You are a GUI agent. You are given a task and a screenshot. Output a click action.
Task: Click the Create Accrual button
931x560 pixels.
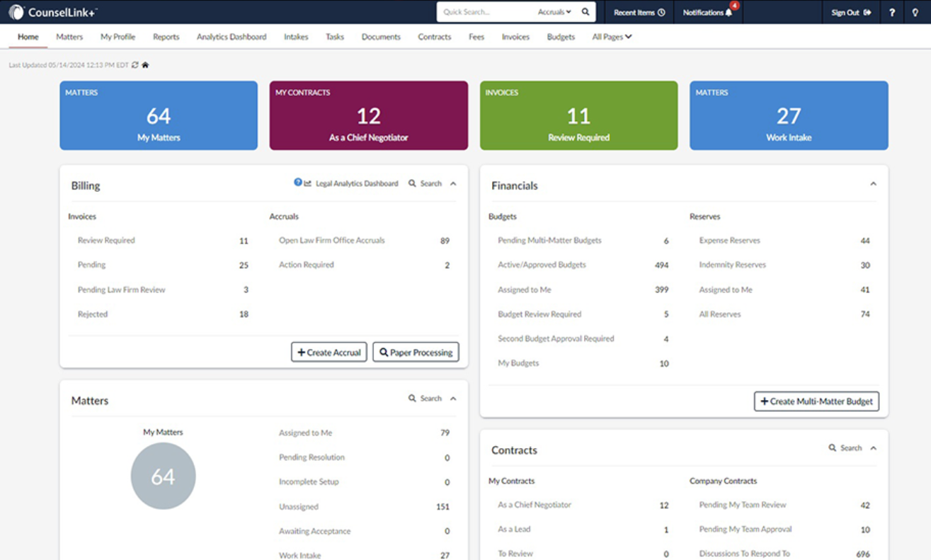329,352
